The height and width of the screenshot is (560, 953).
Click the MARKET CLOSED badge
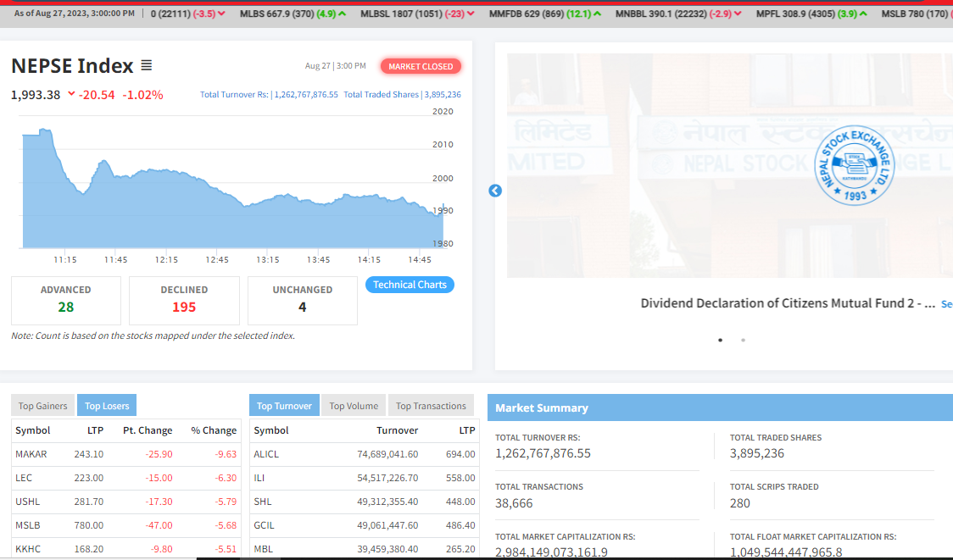pos(421,66)
